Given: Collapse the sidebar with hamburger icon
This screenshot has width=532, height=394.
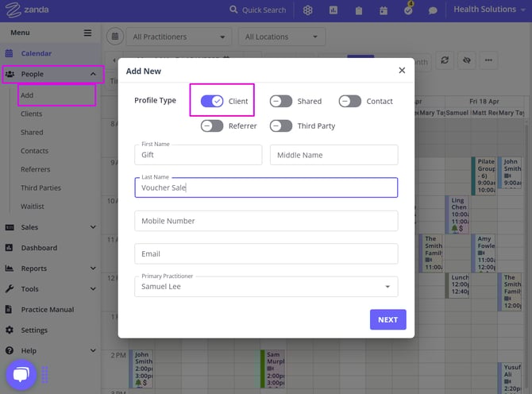Looking at the screenshot, I should 87,33.
